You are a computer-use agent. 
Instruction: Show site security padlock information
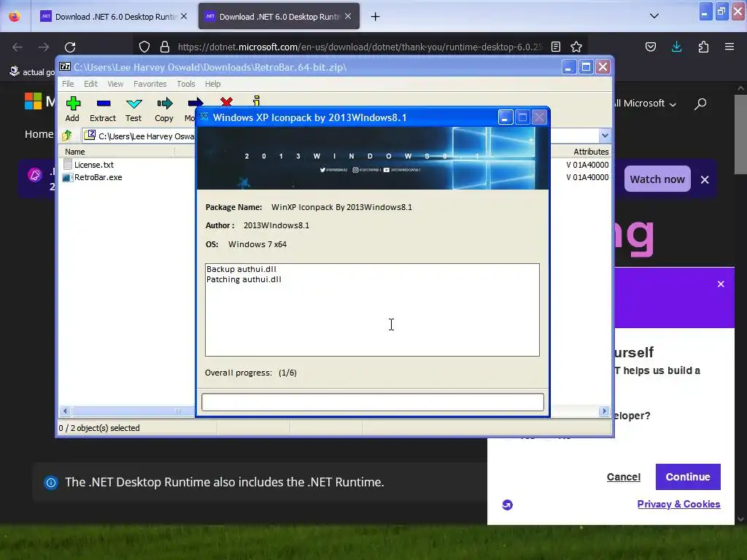coord(165,47)
